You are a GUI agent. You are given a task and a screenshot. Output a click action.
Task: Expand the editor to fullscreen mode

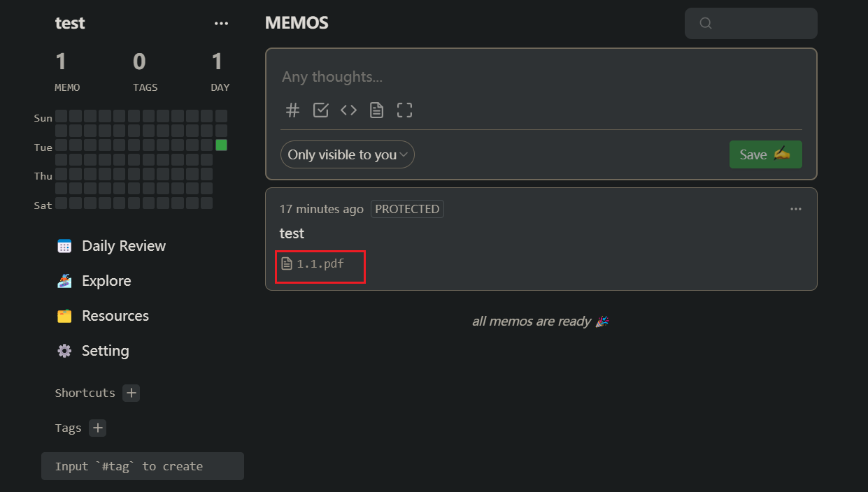(x=404, y=110)
